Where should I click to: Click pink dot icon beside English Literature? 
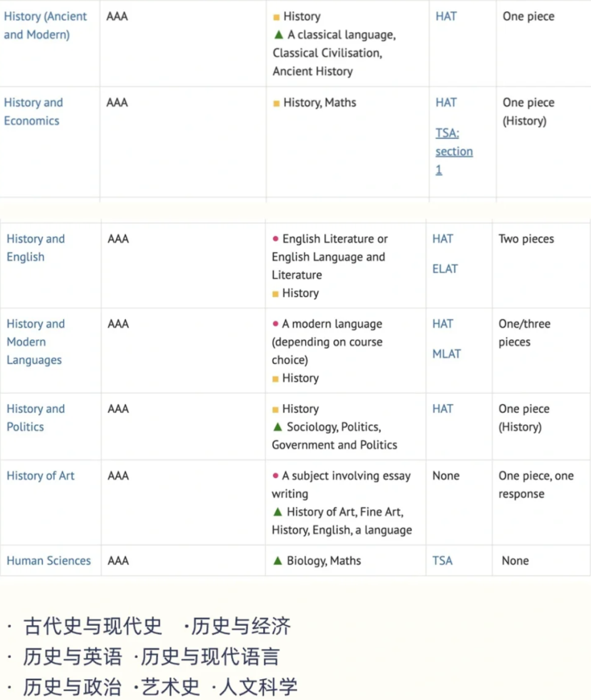(275, 239)
